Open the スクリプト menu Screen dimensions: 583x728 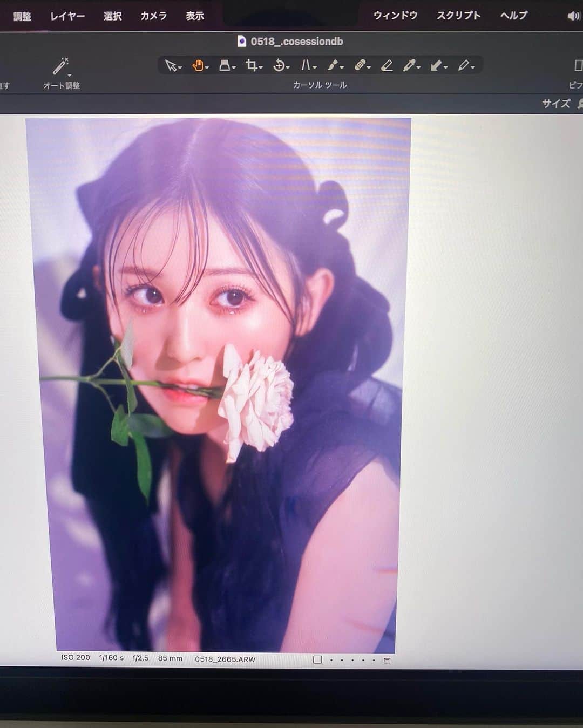click(459, 16)
